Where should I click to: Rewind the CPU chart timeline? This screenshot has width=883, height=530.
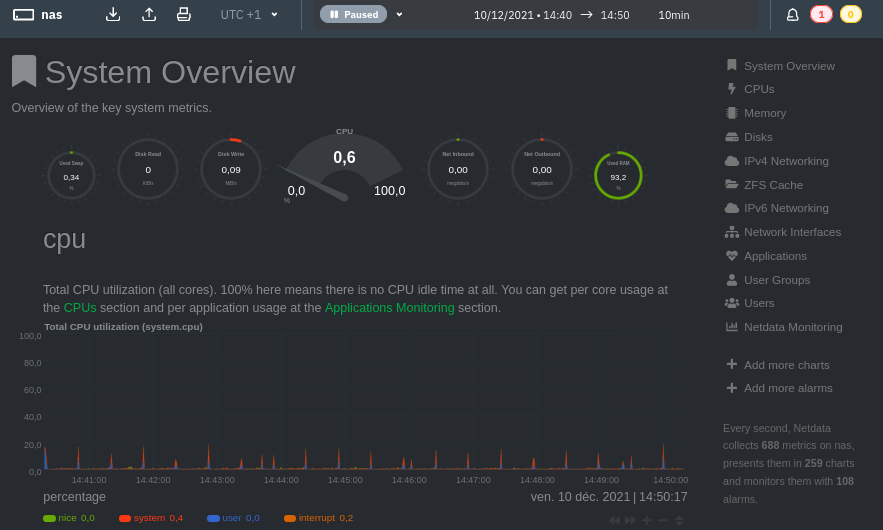[614, 520]
